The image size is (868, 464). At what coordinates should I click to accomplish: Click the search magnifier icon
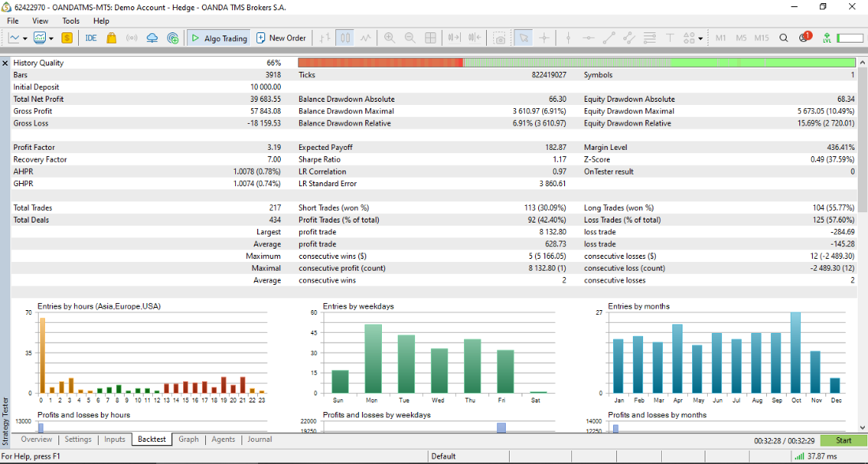click(784, 38)
